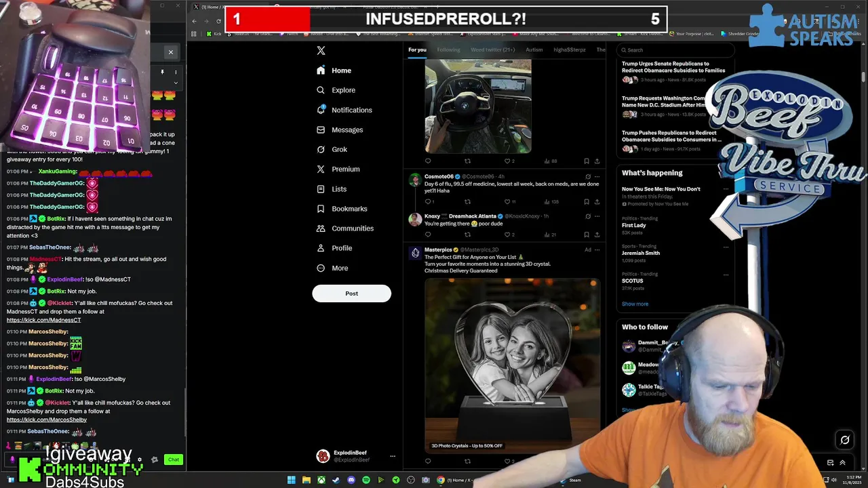Viewport: 868px width, 488px height.
Task: Open the Xbox app from the taskbar
Action: (321, 480)
